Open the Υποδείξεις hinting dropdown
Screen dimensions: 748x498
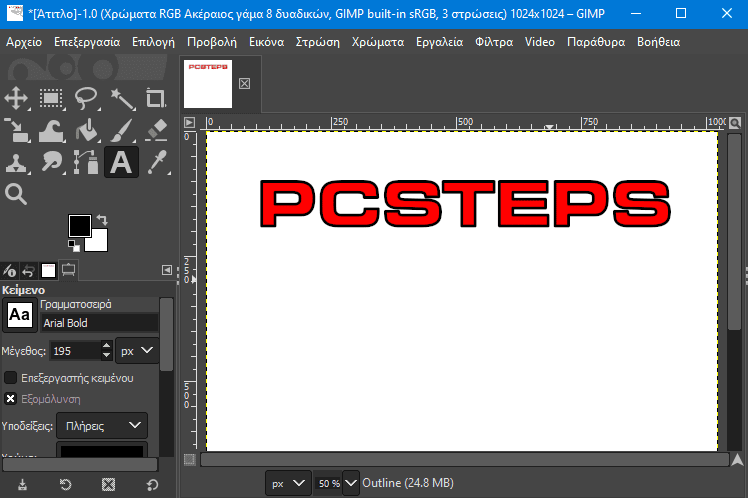pyautogui.click(x=102, y=425)
